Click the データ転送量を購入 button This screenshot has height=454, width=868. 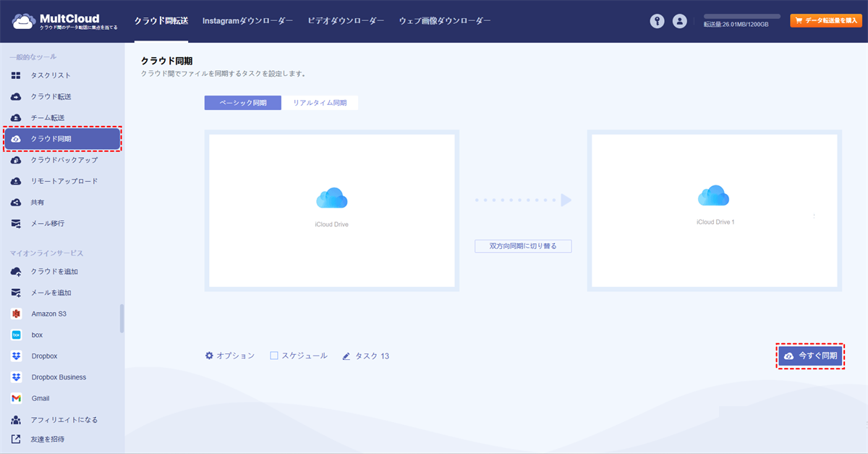coord(826,21)
